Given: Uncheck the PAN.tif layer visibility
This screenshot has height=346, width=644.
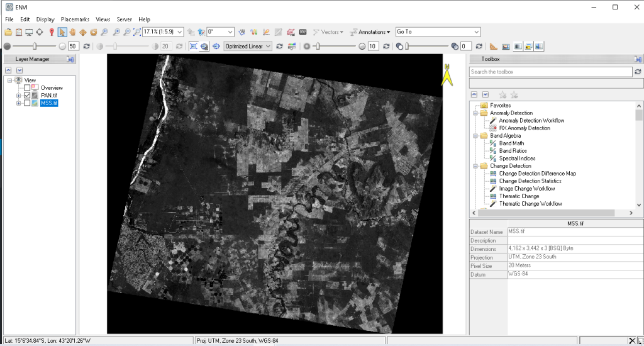Looking at the screenshot, I should [x=27, y=96].
